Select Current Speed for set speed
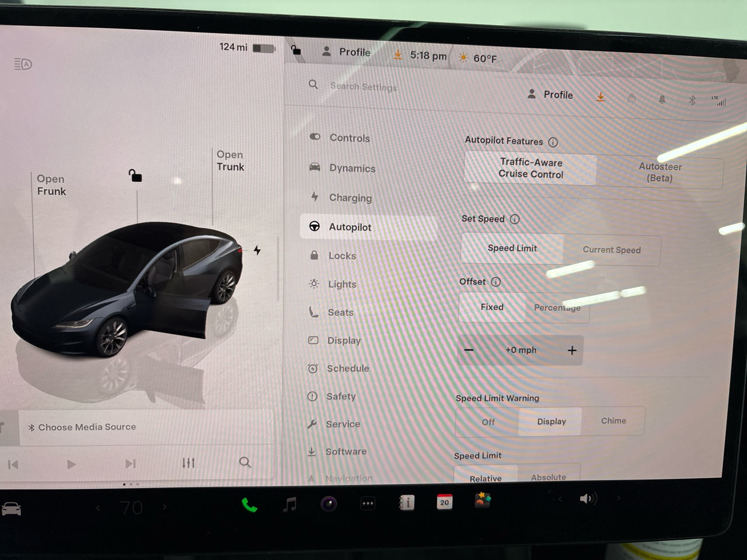 coord(612,250)
